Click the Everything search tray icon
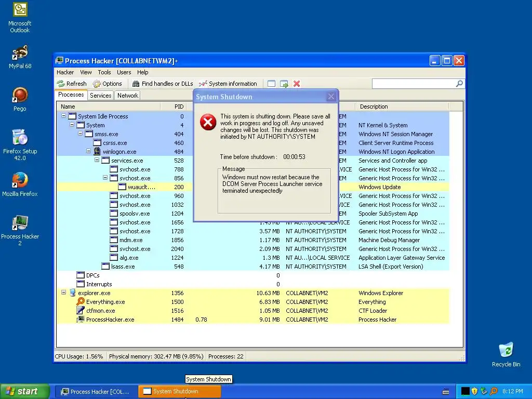The image size is (532, 399). [494, 391]
